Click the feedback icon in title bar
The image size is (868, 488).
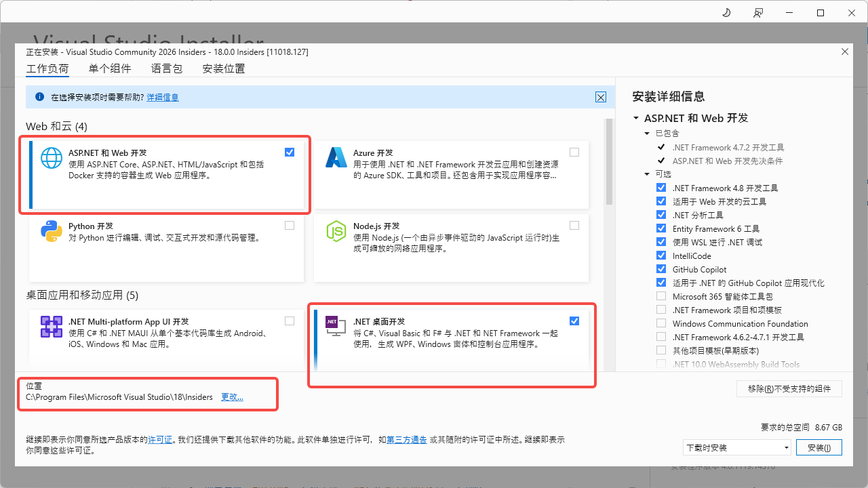pyautogui.click(x=757, y=13)
